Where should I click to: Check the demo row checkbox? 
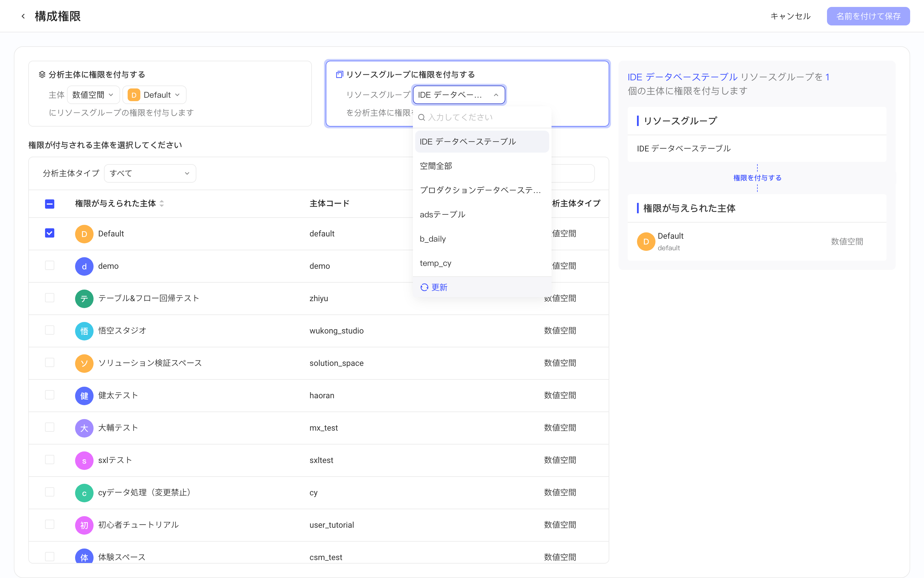(x=50, y=265)
